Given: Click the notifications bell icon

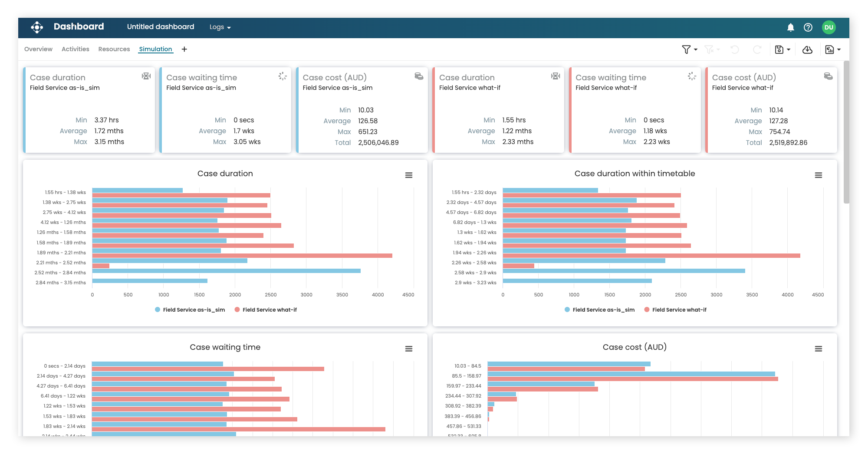Looking at the screenshot, I should pos(791,27).
